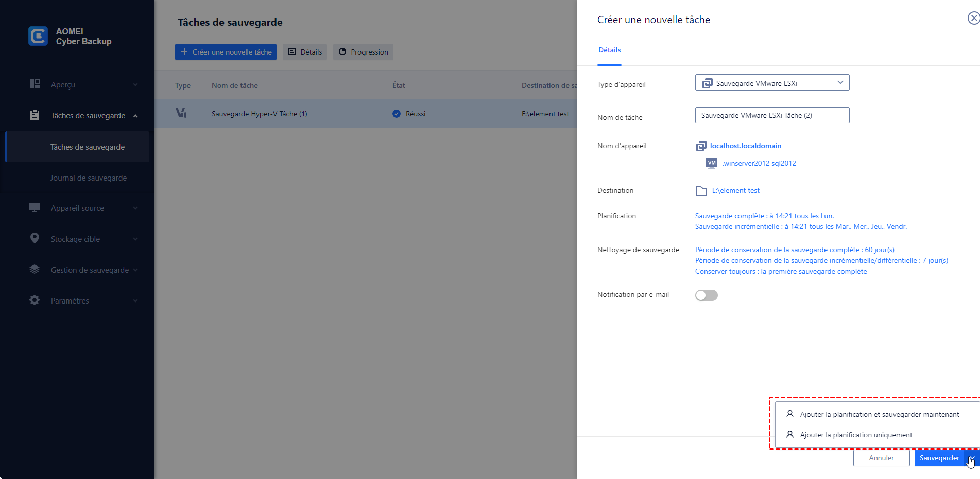Click the destination folder icon
The width and height of the screenshot is (980, 479).
tap(701, 191)
